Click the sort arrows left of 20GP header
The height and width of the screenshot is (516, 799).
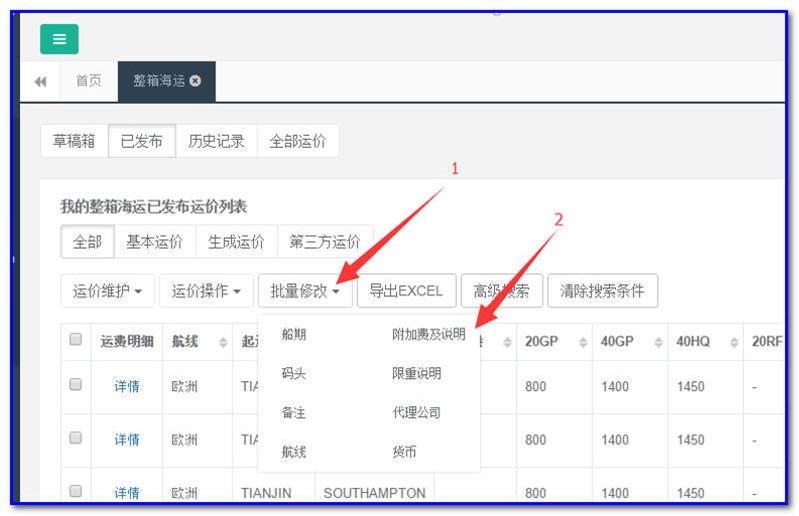(508, 342)
